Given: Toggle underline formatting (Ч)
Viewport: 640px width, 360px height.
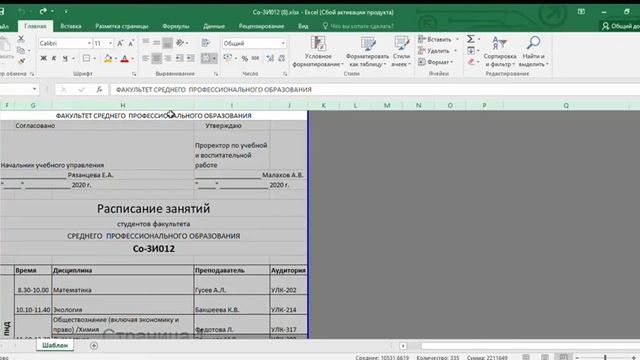Looking at the screenshot, I should click(x=65, y=58).
